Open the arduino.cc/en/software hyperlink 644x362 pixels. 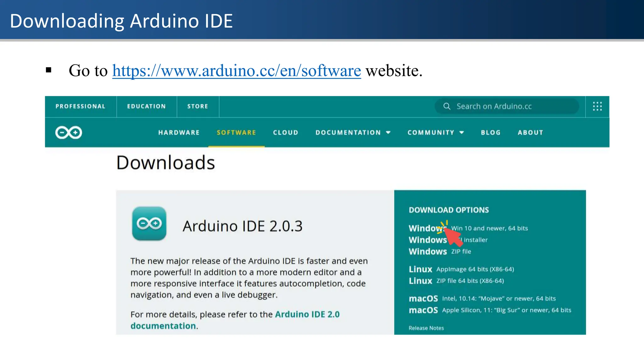(x=236, y=70)
